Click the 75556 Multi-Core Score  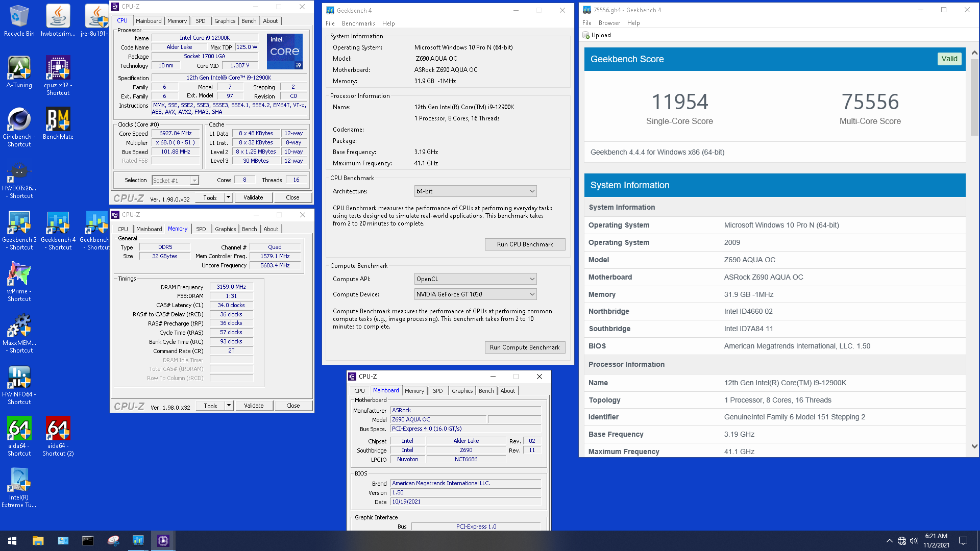pyautogui.click(x=870, y=102)
